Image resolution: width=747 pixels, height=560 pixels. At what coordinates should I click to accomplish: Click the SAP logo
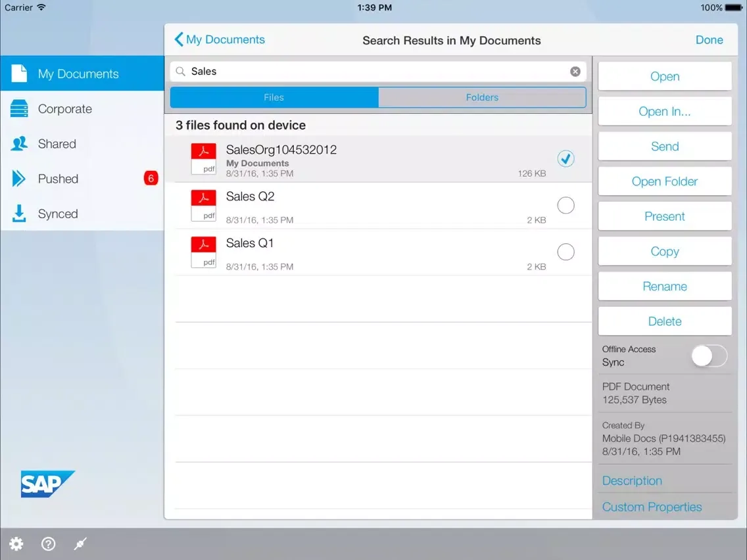click(47, 484)
